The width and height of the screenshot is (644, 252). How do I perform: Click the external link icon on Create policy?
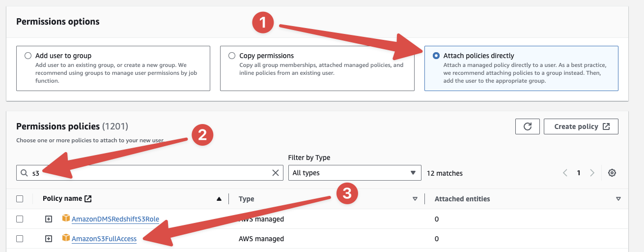(606, 126)
